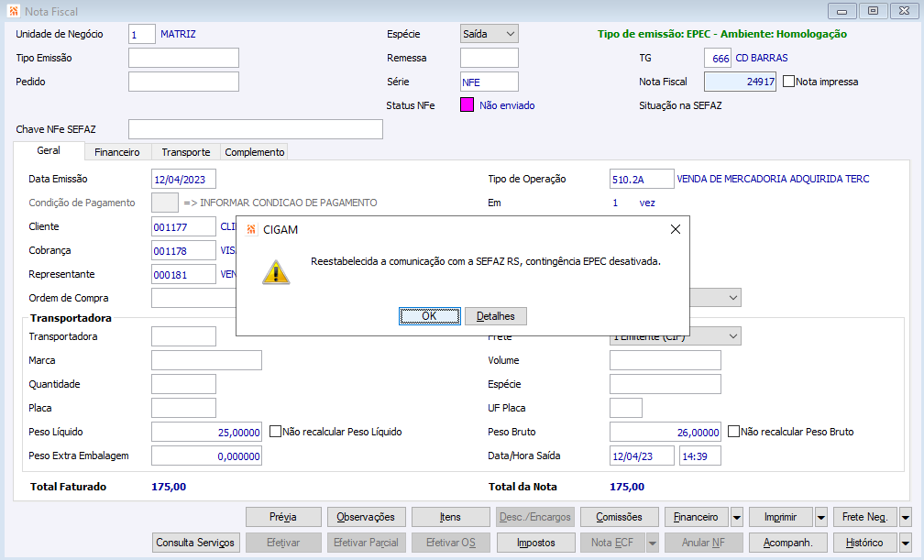Click the Peso Bruto field 26,00000

665,432
